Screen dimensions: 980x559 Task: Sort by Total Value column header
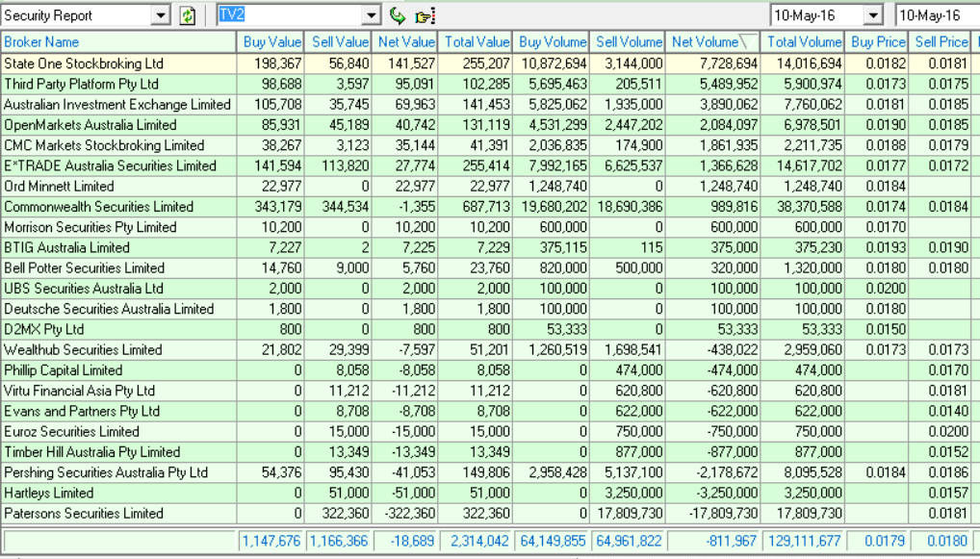point(475,41)
